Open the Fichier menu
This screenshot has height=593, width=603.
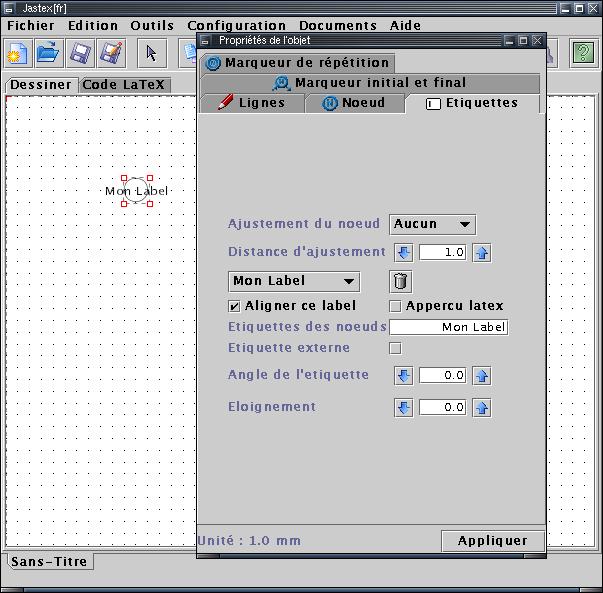coord(31,26)
